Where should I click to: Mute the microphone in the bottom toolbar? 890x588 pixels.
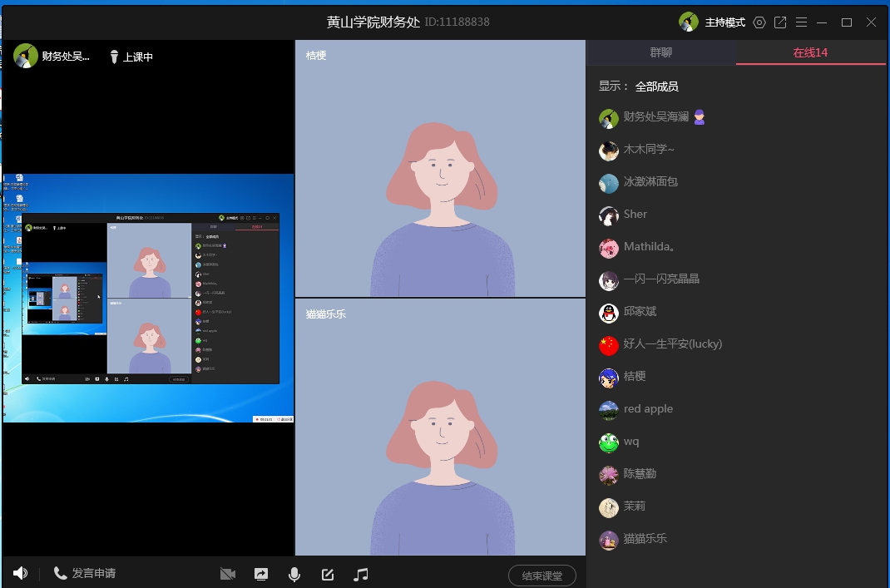[294, 574]
